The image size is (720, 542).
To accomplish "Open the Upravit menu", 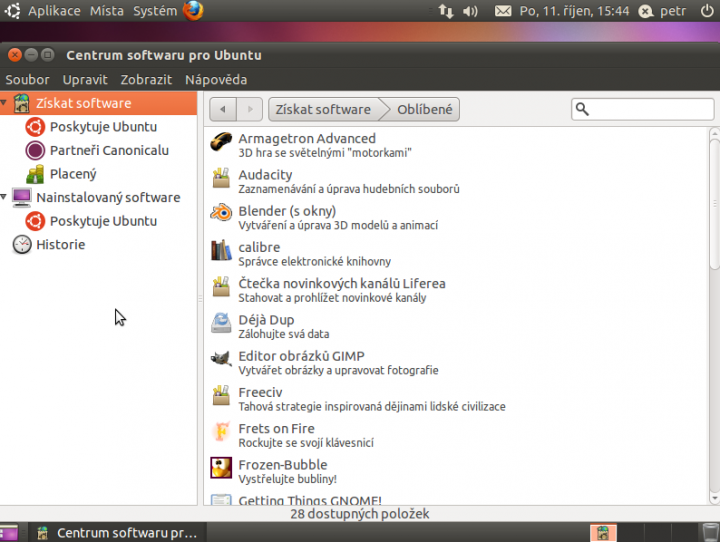I will [85, 80].
